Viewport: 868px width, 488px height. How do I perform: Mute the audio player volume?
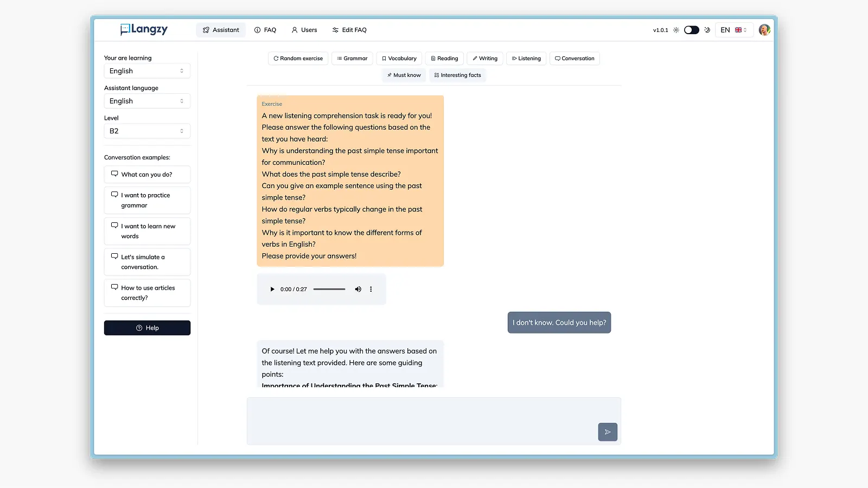(358, 290)
